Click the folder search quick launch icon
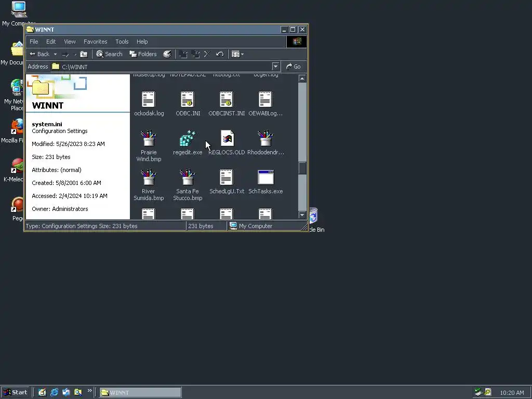 [78, 392]
